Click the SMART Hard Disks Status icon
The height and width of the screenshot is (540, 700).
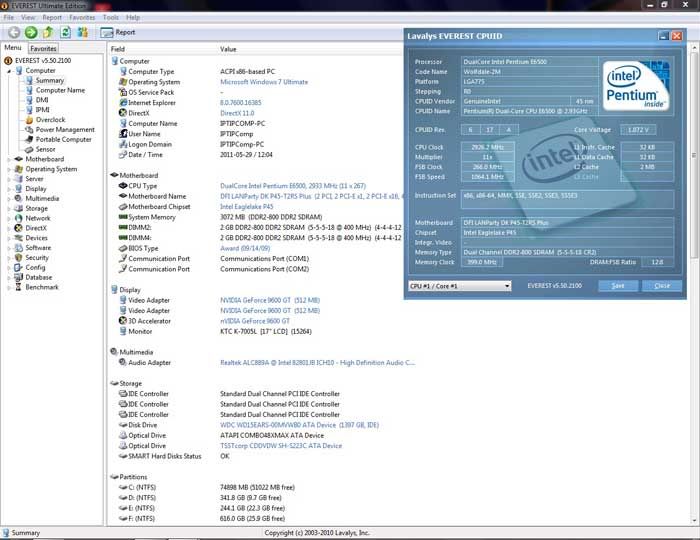[123, 456]
